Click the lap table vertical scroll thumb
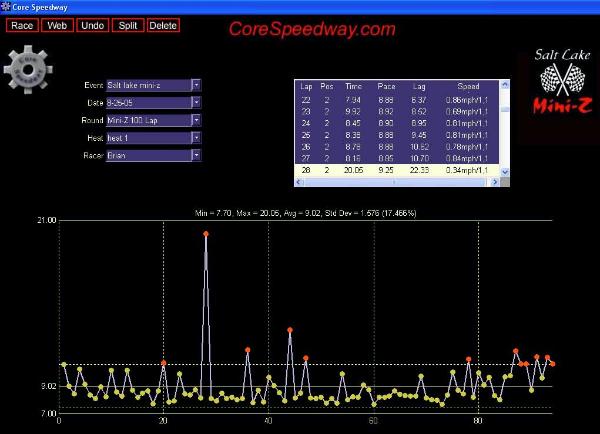 505,109
